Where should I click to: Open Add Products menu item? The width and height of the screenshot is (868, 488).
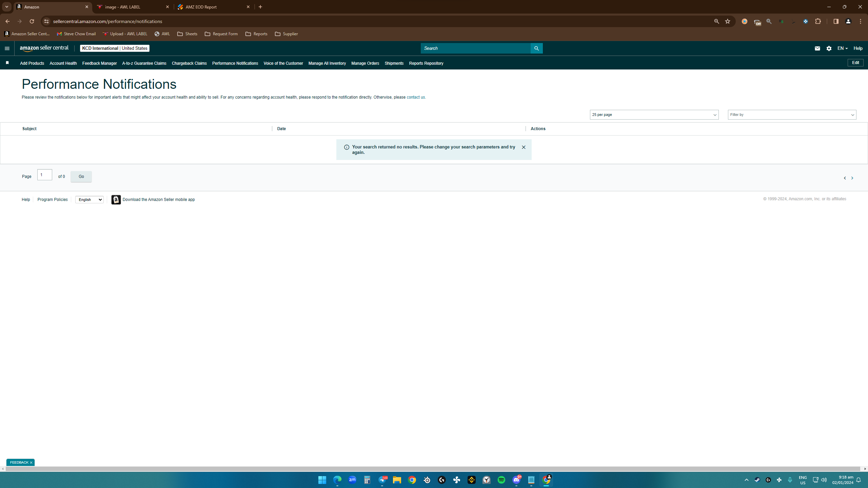[32, 63]
